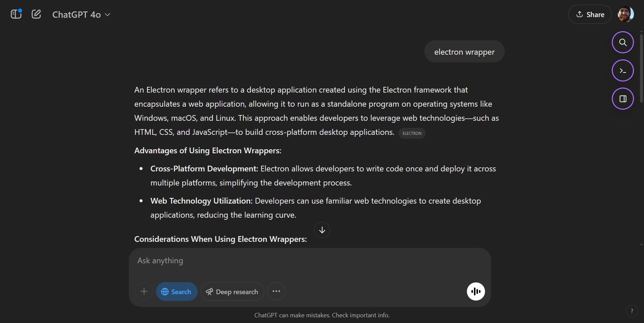Enable the Search mode

tap(176, 291)
